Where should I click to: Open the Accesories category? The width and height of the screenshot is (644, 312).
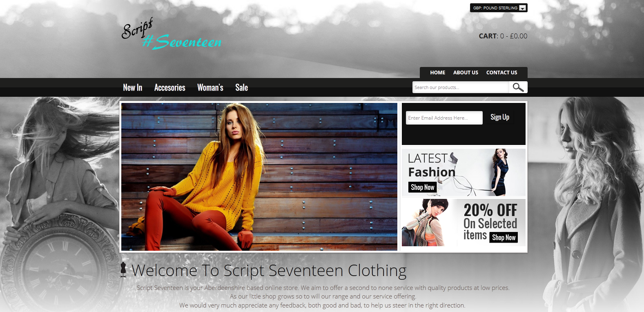pyautogui.click(x=170, y=87)
